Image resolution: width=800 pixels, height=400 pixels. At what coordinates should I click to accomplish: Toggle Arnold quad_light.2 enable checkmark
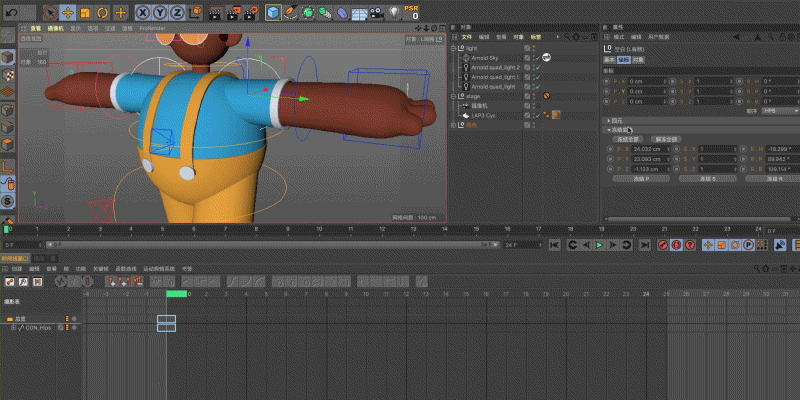click(x=537, y=67)
